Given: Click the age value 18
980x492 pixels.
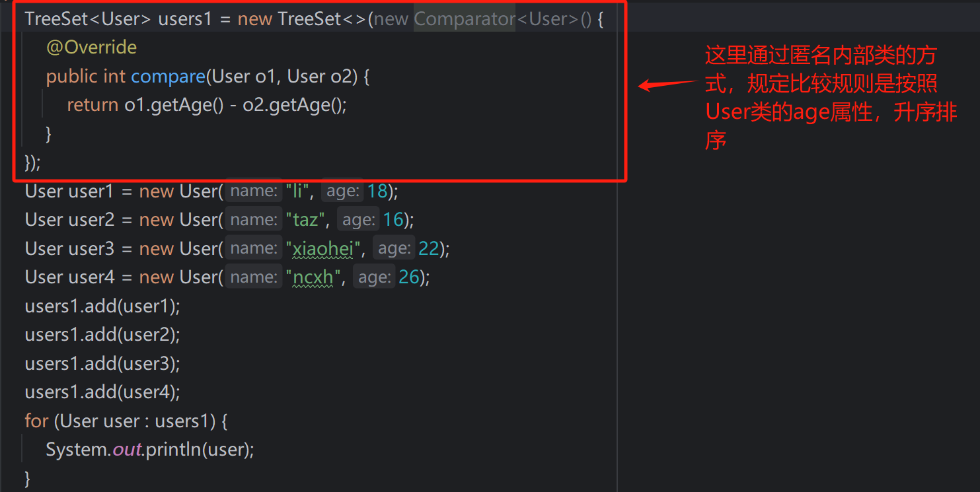Looking at the screenshot, I should pyautogui.click(x=377, y=192).
